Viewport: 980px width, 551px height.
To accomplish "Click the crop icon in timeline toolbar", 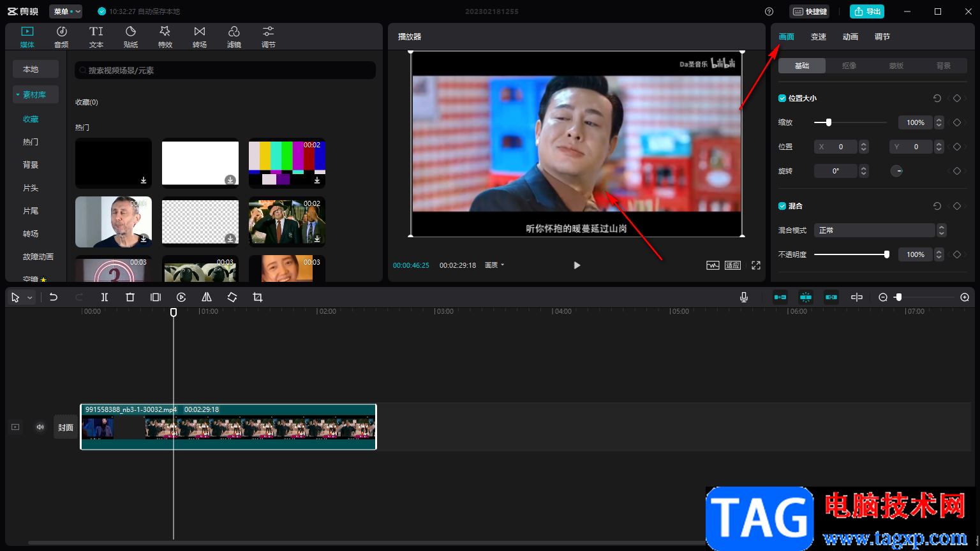I will pos(258,297).
